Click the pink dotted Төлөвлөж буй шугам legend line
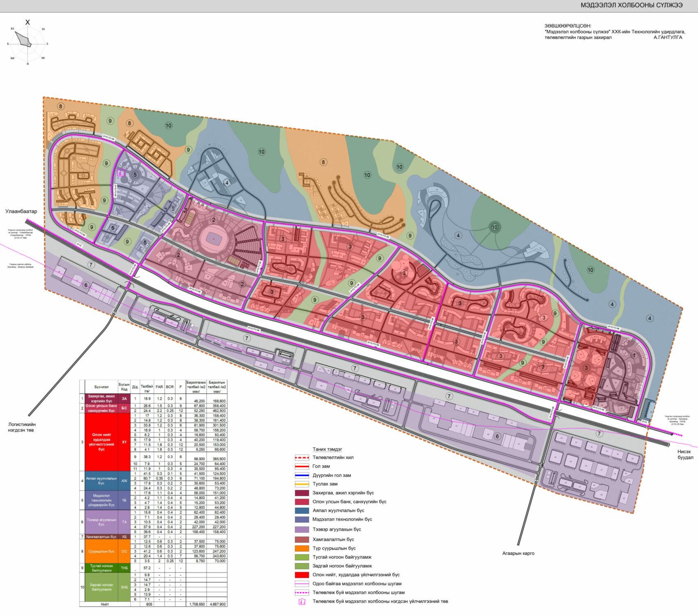The height and width of the screenshot is (616, 698). pyautogui.click(x=302, y=593)
